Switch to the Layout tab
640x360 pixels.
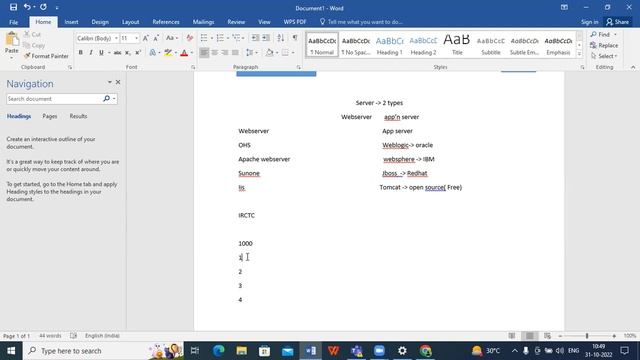(x=131, y=22)
